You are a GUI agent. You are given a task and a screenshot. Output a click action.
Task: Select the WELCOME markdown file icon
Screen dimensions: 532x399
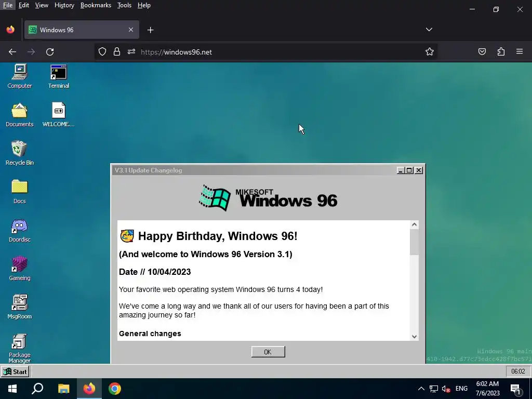pyautogui.click(x=58, y=115)
